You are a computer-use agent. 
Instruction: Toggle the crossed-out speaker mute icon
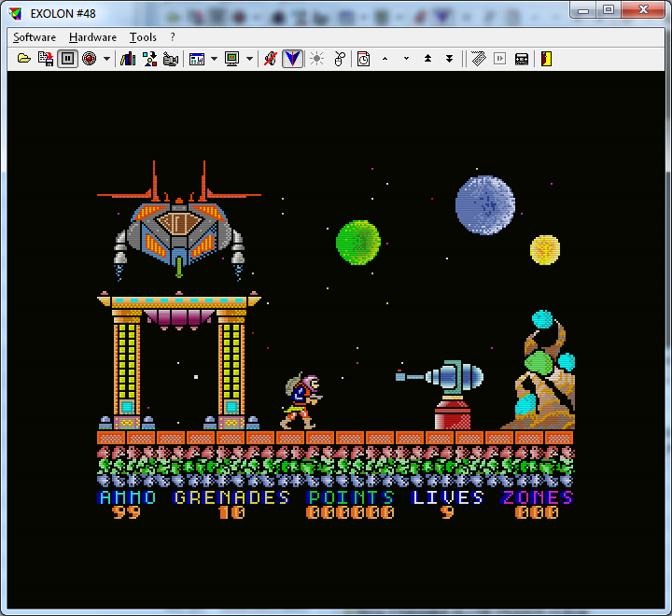click(271, 59)
